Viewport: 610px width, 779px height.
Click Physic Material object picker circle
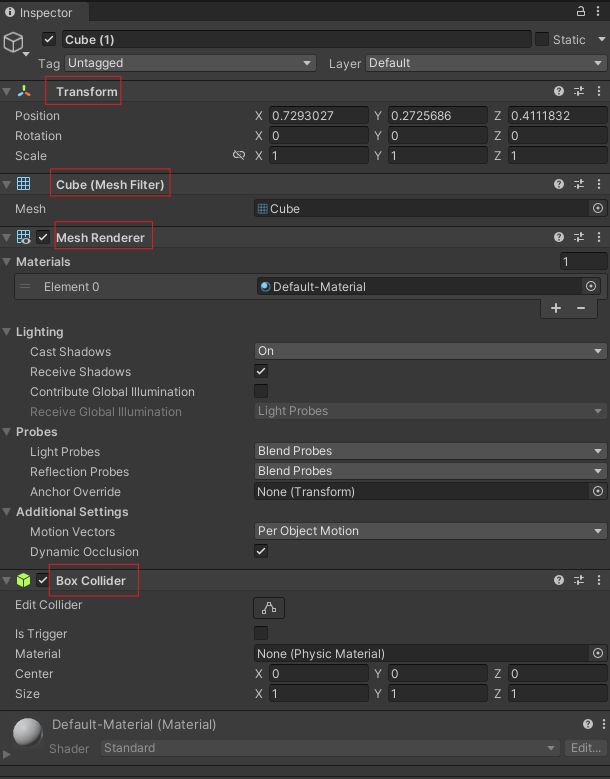coord(598,653)
